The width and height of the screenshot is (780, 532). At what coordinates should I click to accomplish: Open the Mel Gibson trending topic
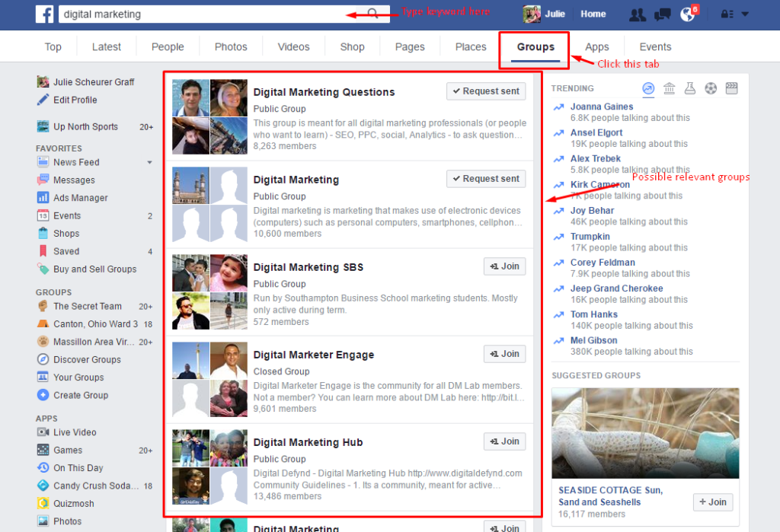pyautogui.click(x=593, y=340)
